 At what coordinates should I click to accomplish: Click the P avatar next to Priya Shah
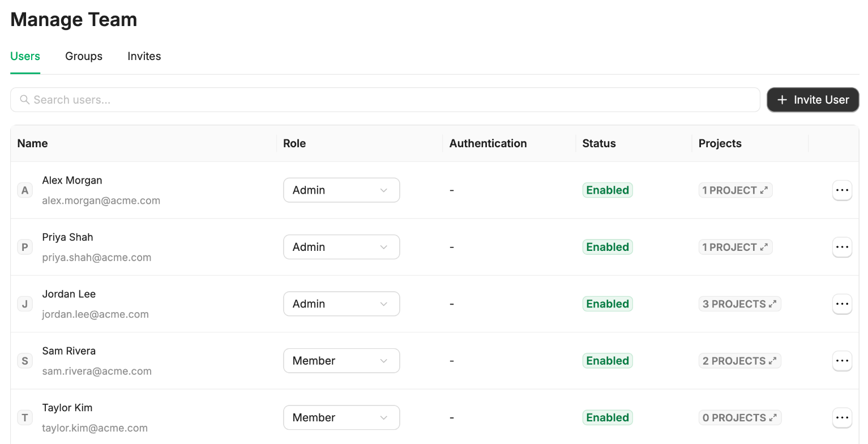click(x=25, y=247)
